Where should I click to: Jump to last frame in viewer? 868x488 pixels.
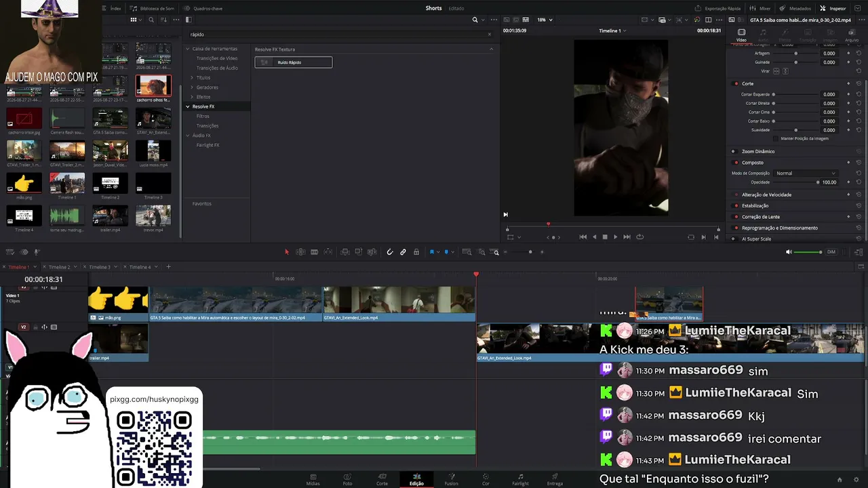[627, 237]
